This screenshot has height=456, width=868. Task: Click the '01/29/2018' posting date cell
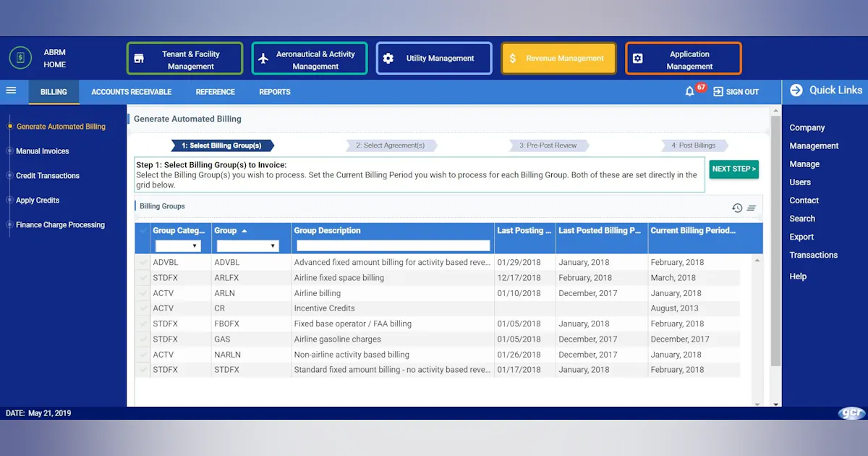[519, 262]
